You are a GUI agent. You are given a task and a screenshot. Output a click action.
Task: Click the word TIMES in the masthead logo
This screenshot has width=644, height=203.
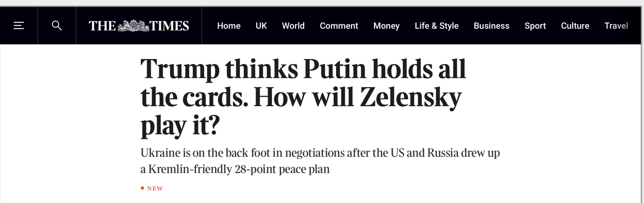169,26
